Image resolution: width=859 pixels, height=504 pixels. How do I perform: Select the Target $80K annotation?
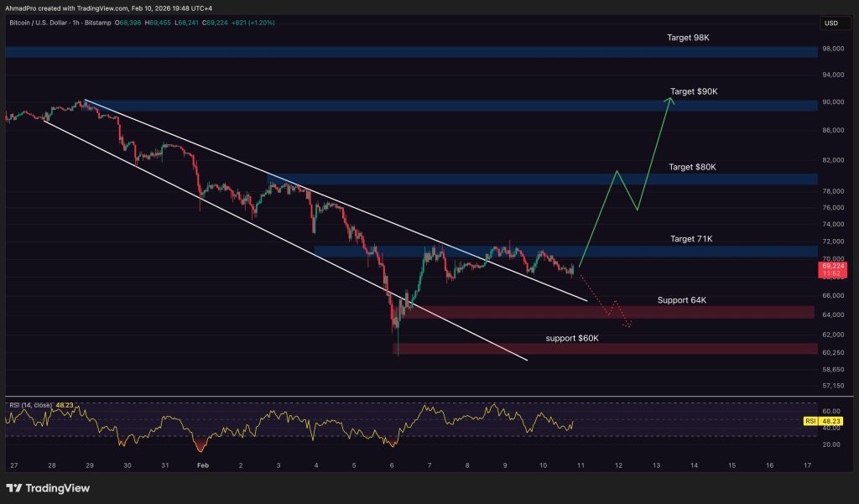(691, 167)
